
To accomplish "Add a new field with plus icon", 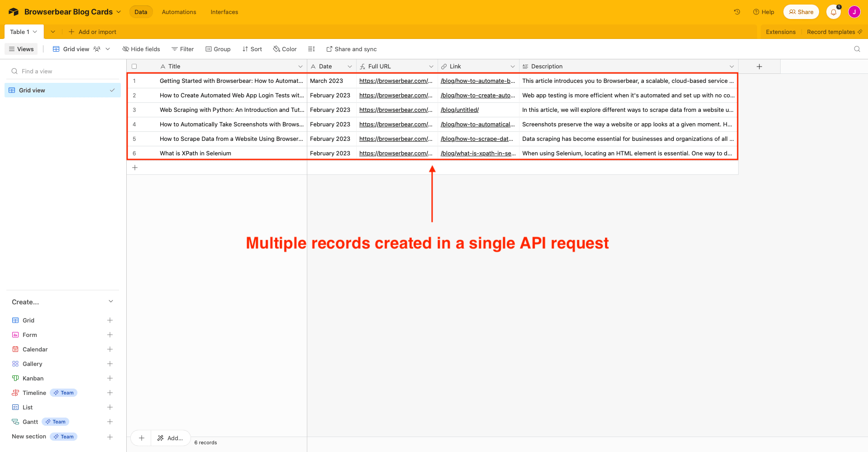I will point(759,67).
